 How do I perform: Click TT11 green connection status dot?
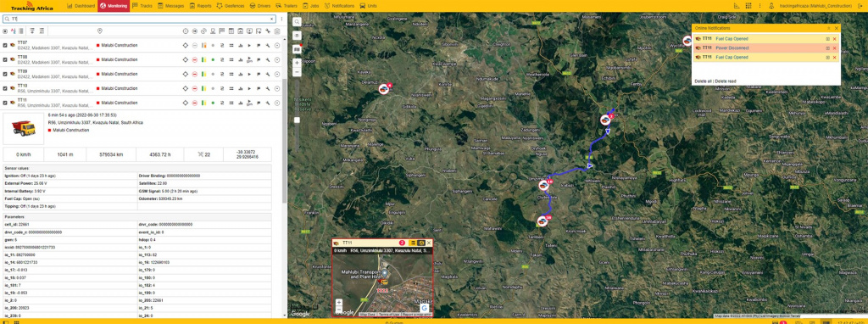coord(213,103)
